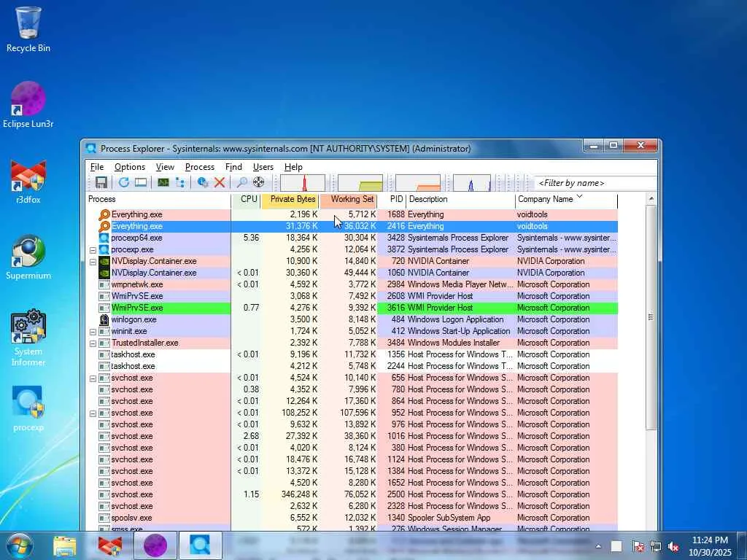Select the System Informer desktop shortcut

point(28,338)
